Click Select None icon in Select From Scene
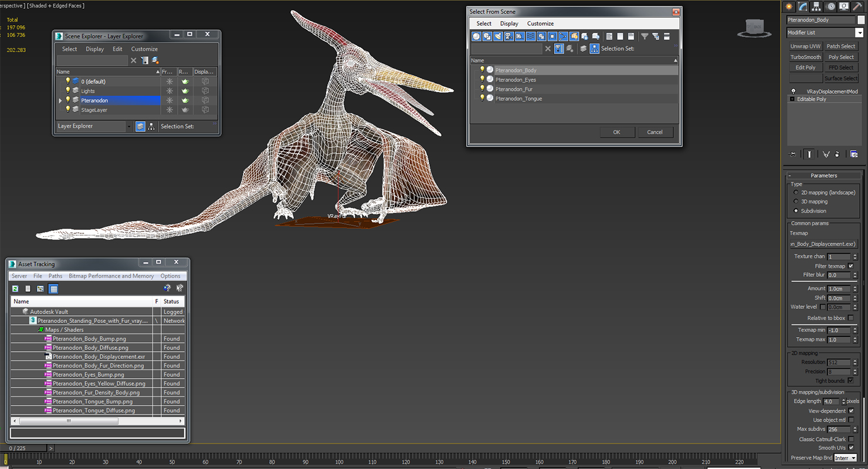This screenshot has height=469, width=868. [620, 36]
